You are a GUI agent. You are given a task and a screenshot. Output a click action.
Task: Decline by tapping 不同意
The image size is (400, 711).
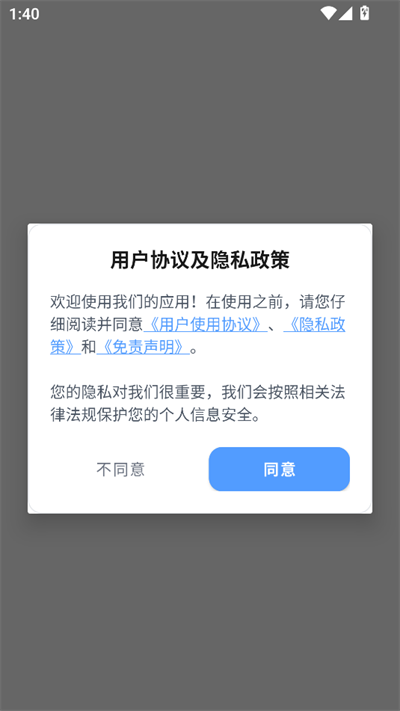coord(121,469)
